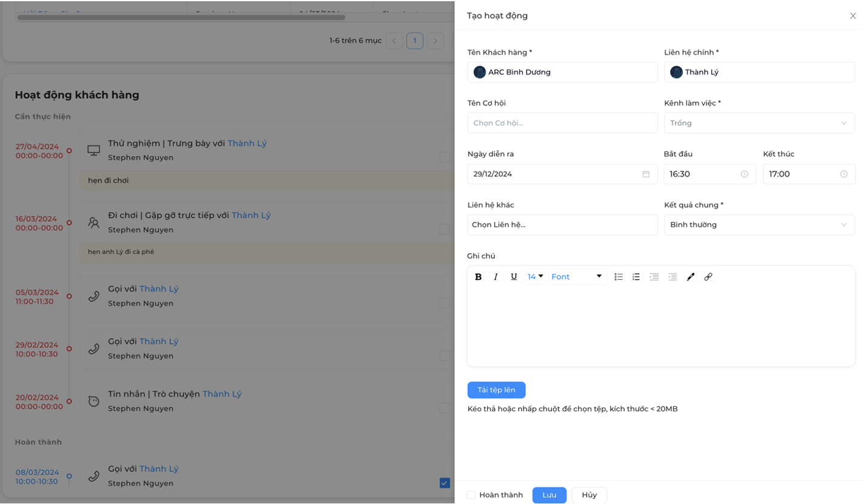864x504 pixels.
Task: Uncheck the completed 08/03/2024 call checkbox
Action: (445, 483)
